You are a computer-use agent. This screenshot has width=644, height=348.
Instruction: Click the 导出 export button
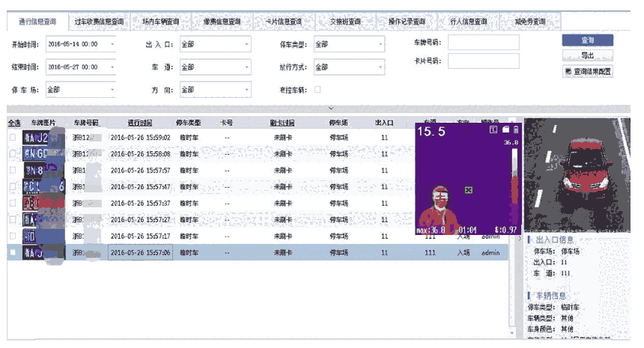(587, 55)
